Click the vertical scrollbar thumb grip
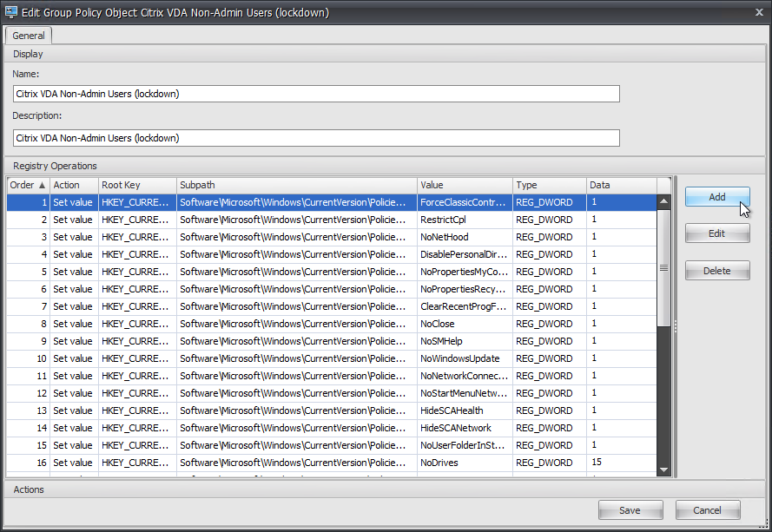Image resolution: width=772 pixels, height=532 pixels. 664,268
